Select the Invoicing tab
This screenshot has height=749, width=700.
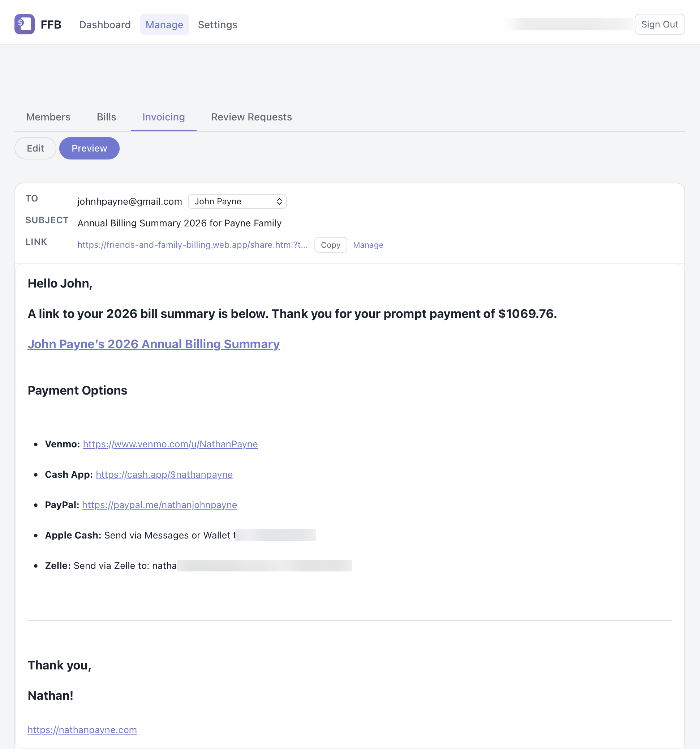point(163,117)
